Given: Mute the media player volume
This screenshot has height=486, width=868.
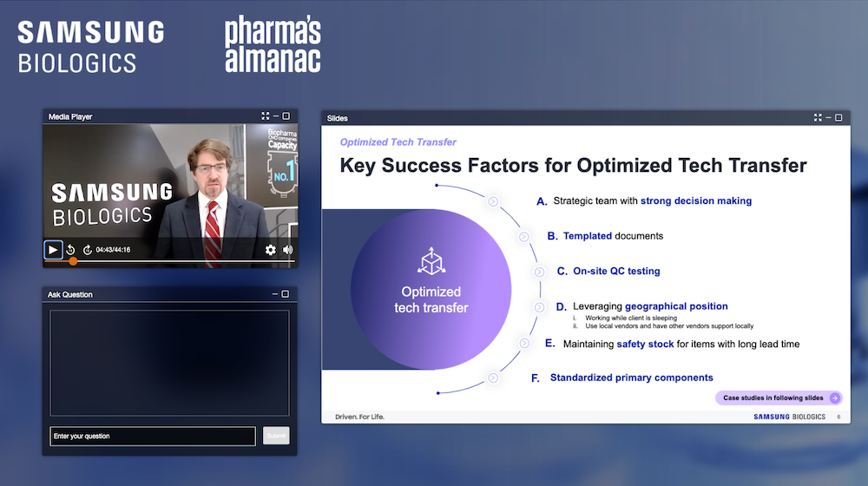Looking at the screenshot, I should [288, 250].
